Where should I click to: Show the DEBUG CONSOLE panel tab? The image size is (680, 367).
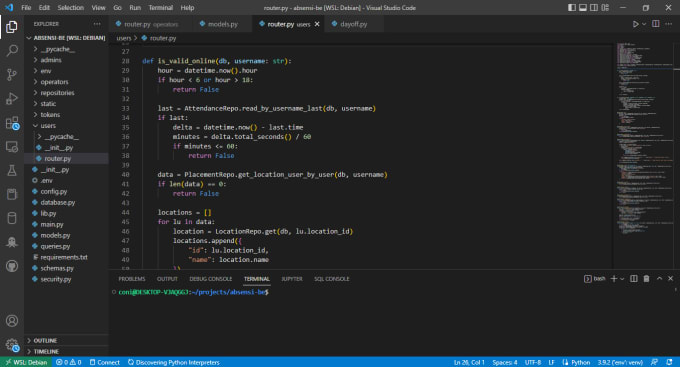(x=211, y=279)
